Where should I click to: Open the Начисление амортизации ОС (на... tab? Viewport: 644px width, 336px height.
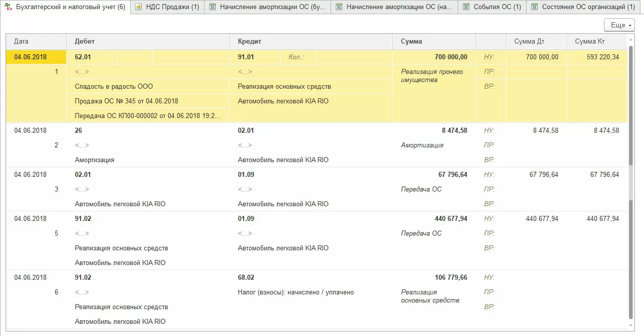394,7
